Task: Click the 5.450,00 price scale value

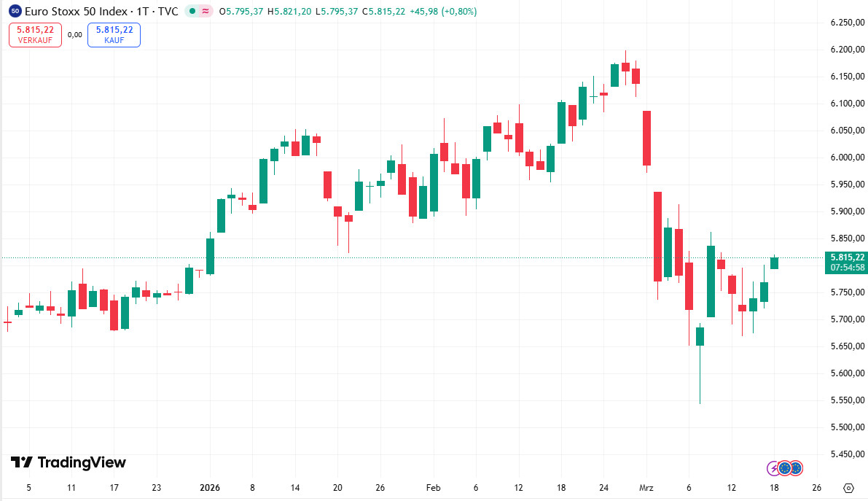Action: point(846,454)
